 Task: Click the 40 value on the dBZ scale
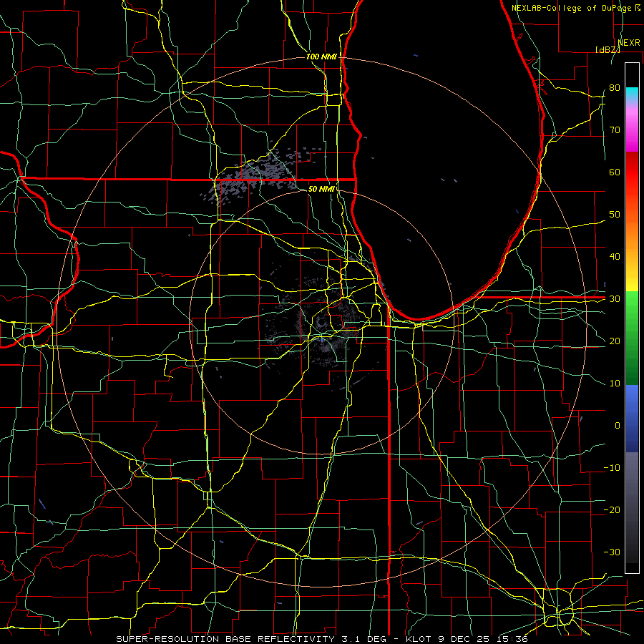point(615,257)
